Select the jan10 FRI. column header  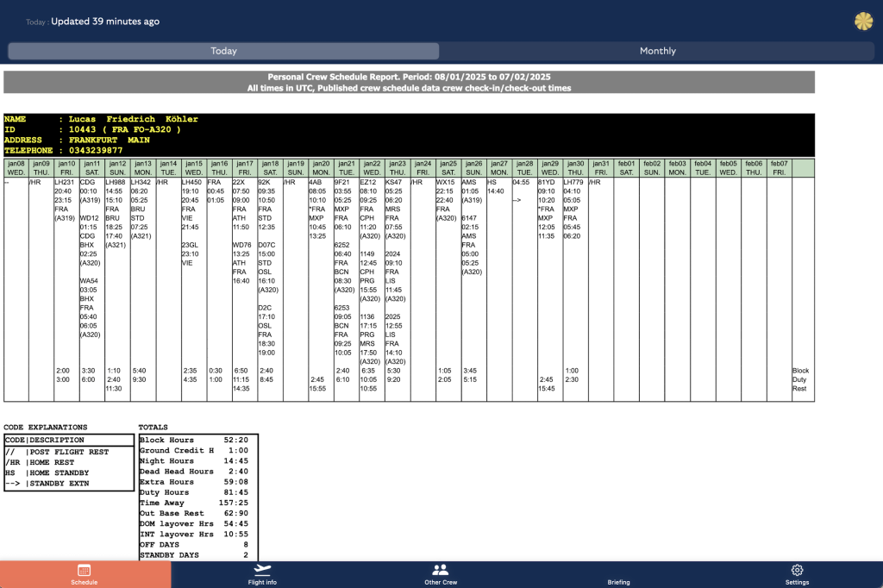click(x=66, y=167)
